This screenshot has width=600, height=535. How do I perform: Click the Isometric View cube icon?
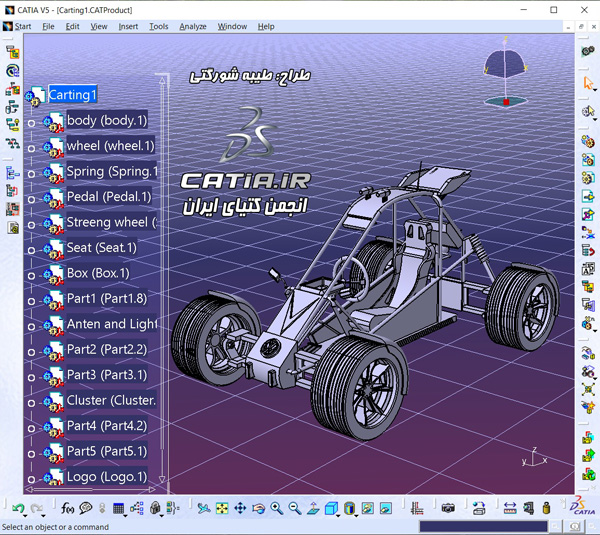pyautogui.click(x=331, y=508)
